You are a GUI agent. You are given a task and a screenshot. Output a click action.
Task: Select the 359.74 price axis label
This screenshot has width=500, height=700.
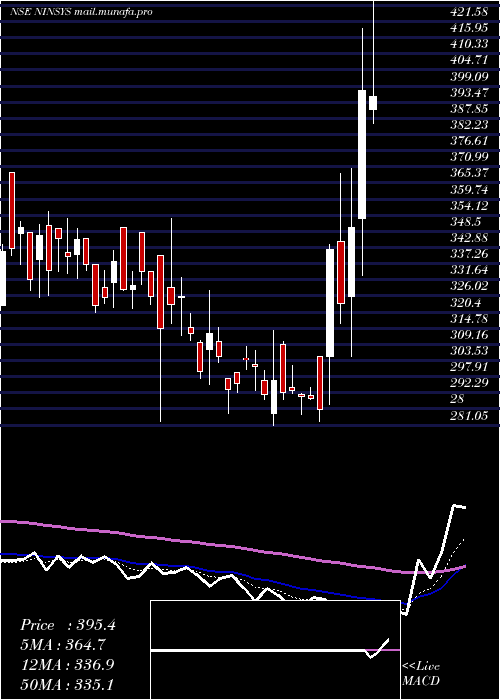[469, 190]
